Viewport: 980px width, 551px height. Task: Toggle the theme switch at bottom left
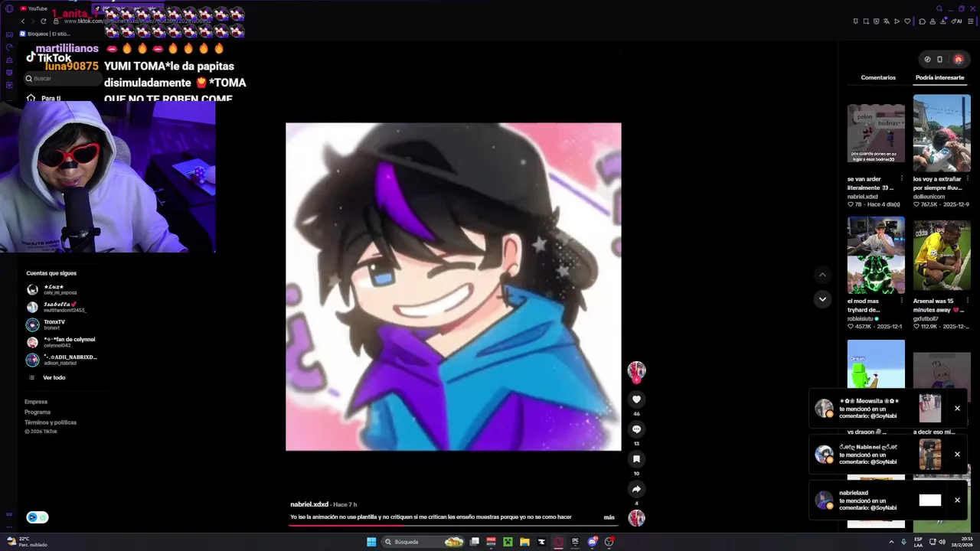[x=38, y=517]
